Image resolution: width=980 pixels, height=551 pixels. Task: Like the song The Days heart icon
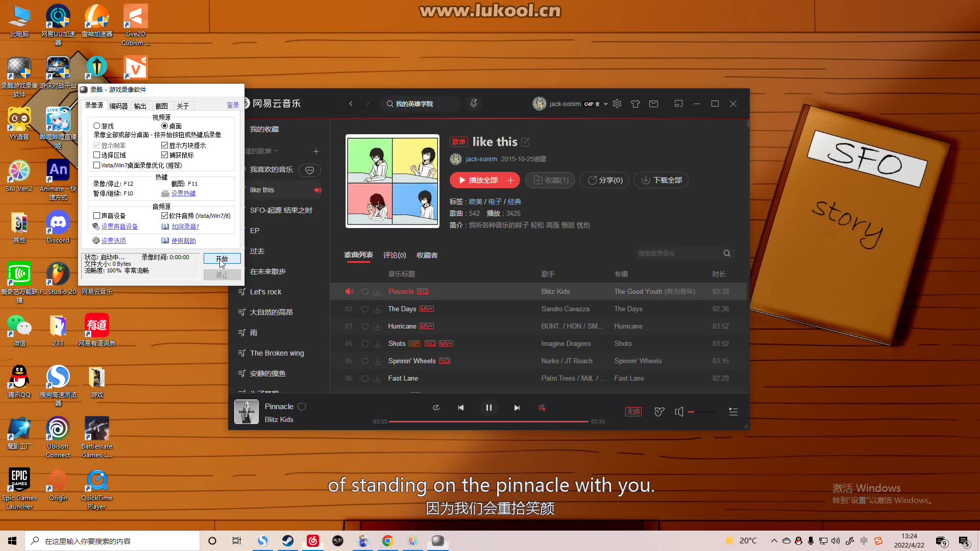pyautogui.click(x=365, y=309)
